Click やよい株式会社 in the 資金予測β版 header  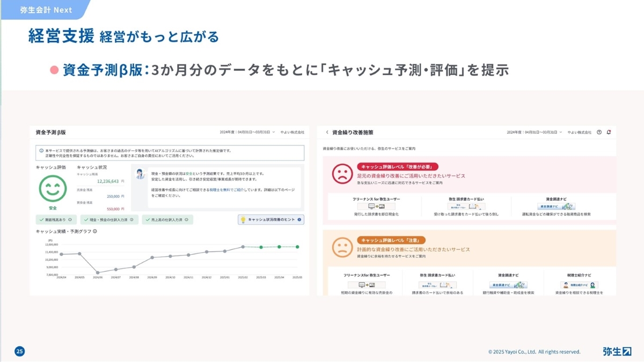(293, 132)
